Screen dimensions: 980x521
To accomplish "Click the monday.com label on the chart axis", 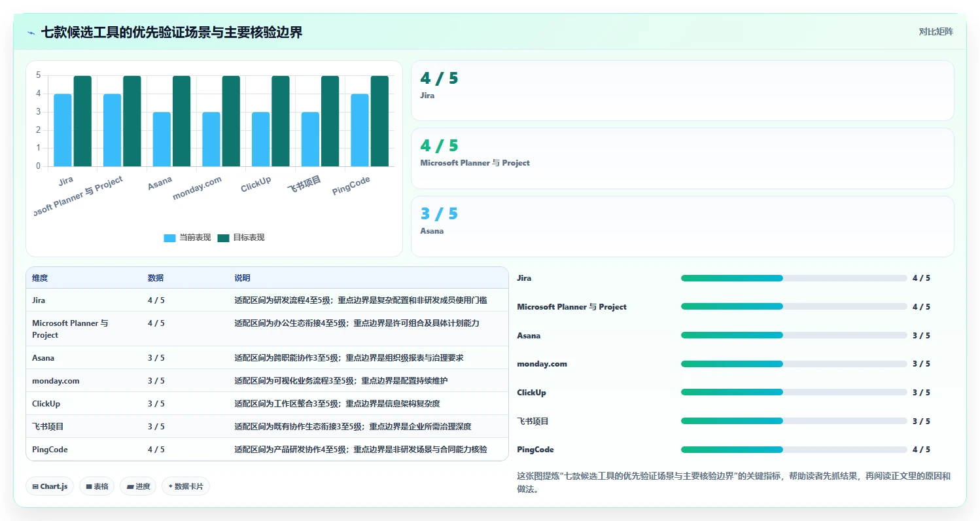I will [198, 188].
